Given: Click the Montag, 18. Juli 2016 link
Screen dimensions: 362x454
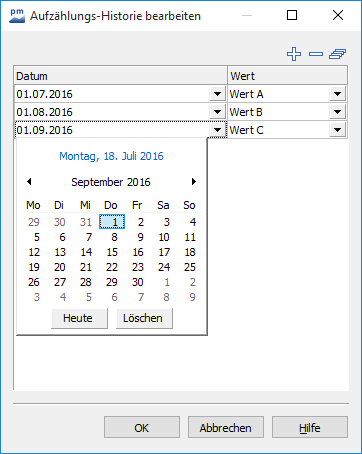Looking at the screenshot, I should point(111,156).
